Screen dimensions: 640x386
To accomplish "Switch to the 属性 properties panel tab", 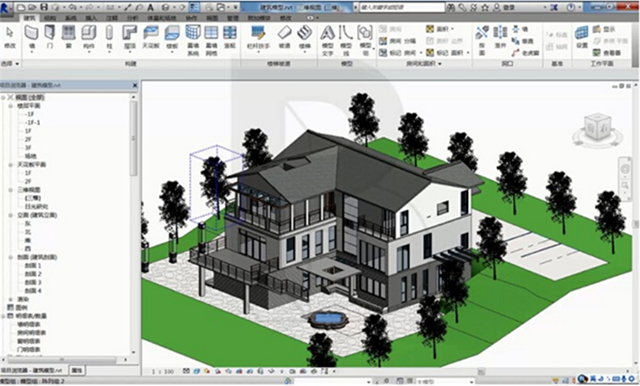I will (x=76, y=370).
